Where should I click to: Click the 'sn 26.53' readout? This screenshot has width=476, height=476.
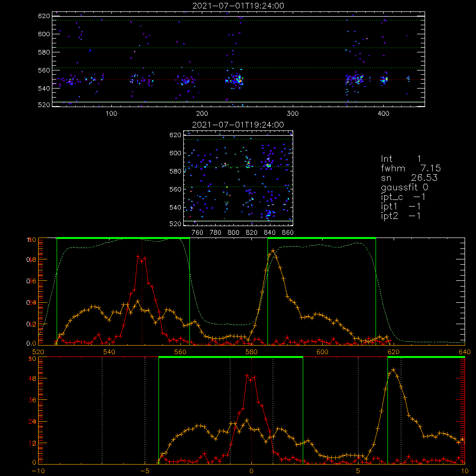(409, 178)
